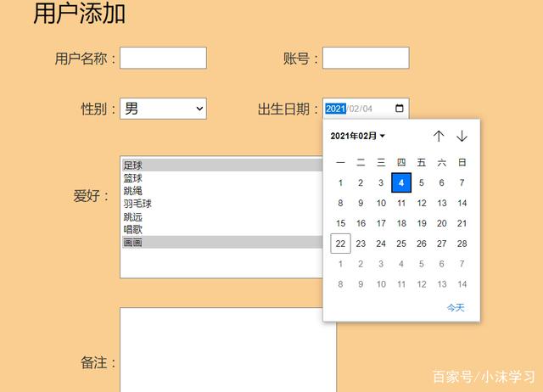This screenshot has width=543, height=392.
Task: Choose day 21 in the calendar
Action: pos(462,223)
